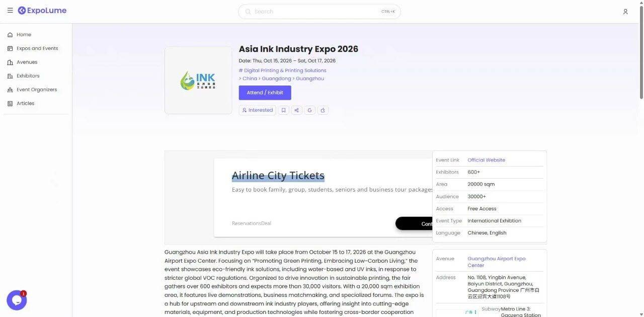Focus the Search input field
644x317 pixels.
[x=319, y=12]
